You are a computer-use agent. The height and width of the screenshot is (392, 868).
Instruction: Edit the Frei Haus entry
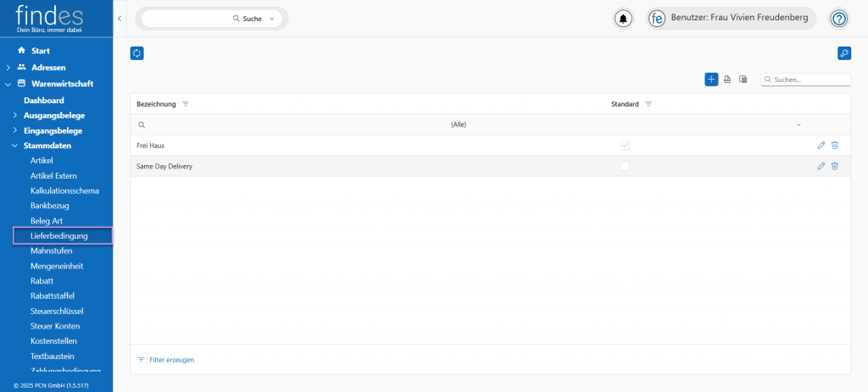pyautogui.click(x=821, y=145)
